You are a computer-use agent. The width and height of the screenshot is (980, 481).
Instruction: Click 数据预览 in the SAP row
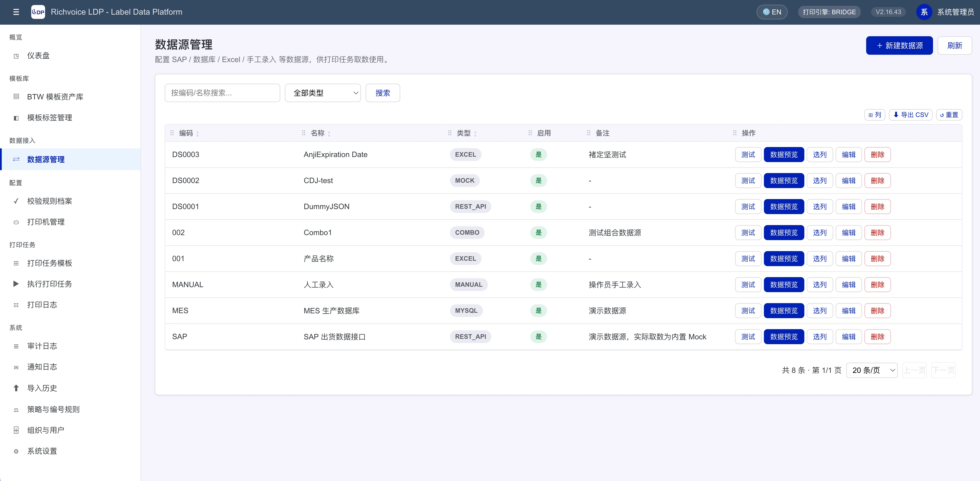pyautogui.click(x=784, y=337)
